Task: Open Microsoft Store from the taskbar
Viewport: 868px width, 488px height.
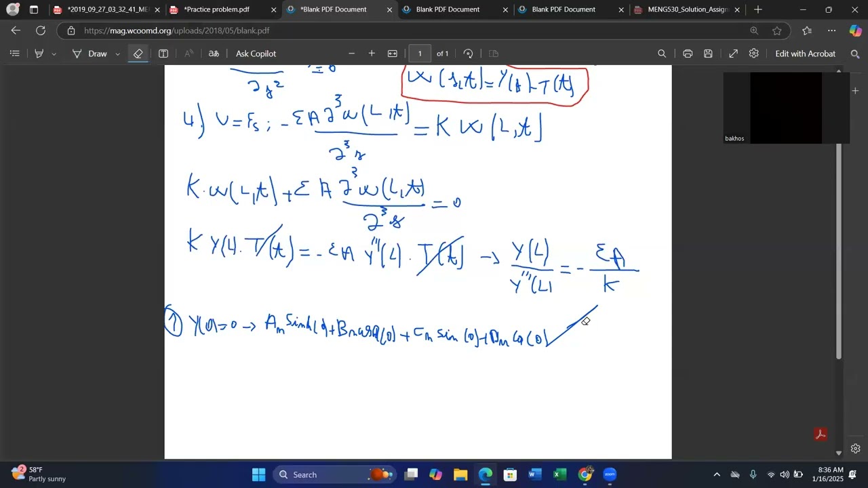Action: click(x=510, y=474)
